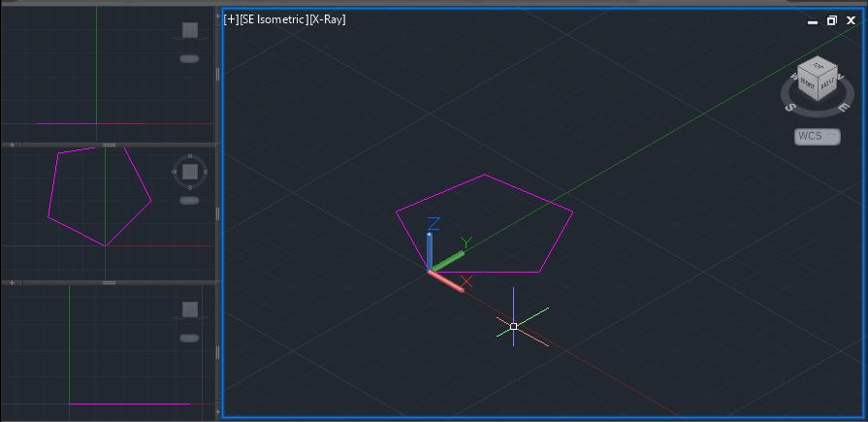The image size is (868, 422).
Task: Restore down the isometric viewport
Action: click(x=831, y=20)
